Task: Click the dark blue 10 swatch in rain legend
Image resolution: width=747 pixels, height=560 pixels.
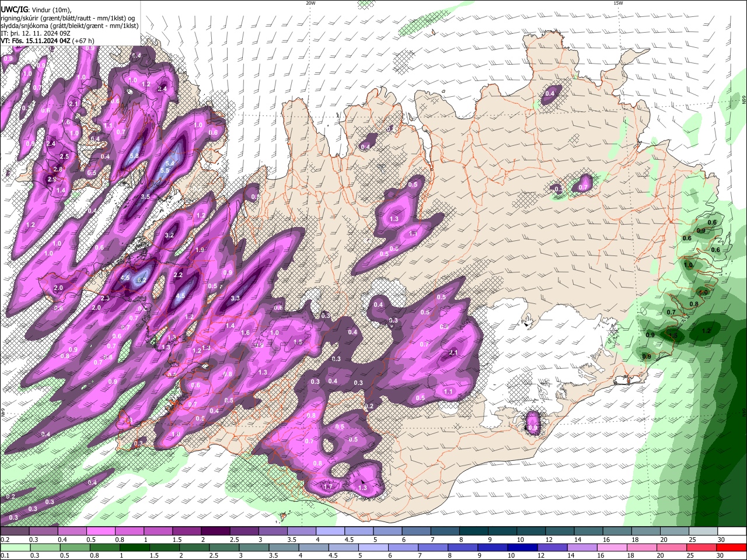Action: coord(522,547)
